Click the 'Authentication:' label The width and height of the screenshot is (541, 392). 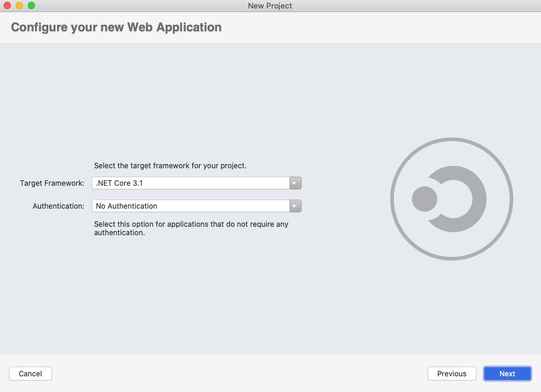58,206
